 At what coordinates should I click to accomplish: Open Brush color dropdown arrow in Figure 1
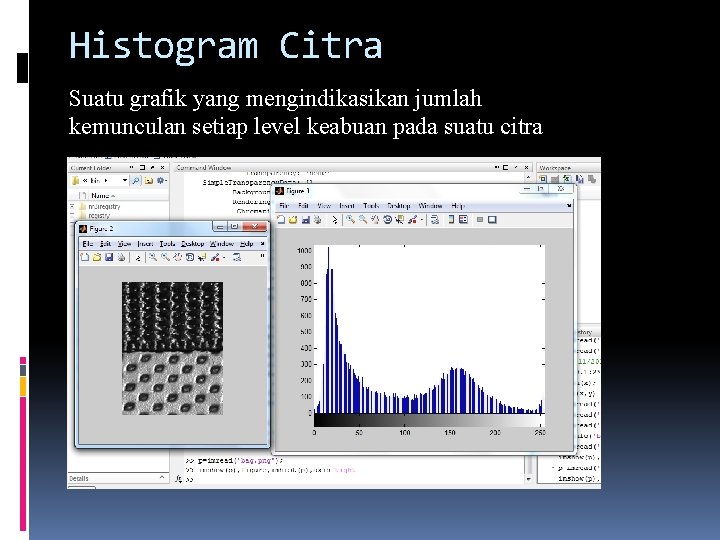421,220
